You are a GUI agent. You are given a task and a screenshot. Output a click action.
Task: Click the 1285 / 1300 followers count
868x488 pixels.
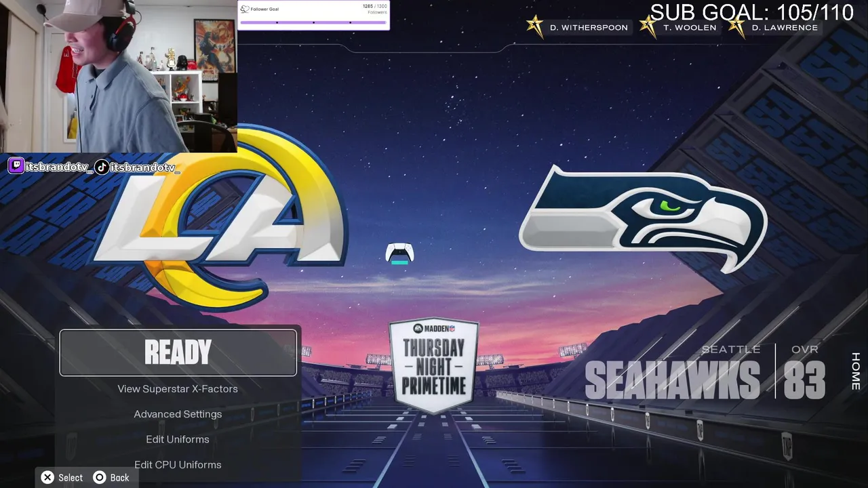coord(375,6)
